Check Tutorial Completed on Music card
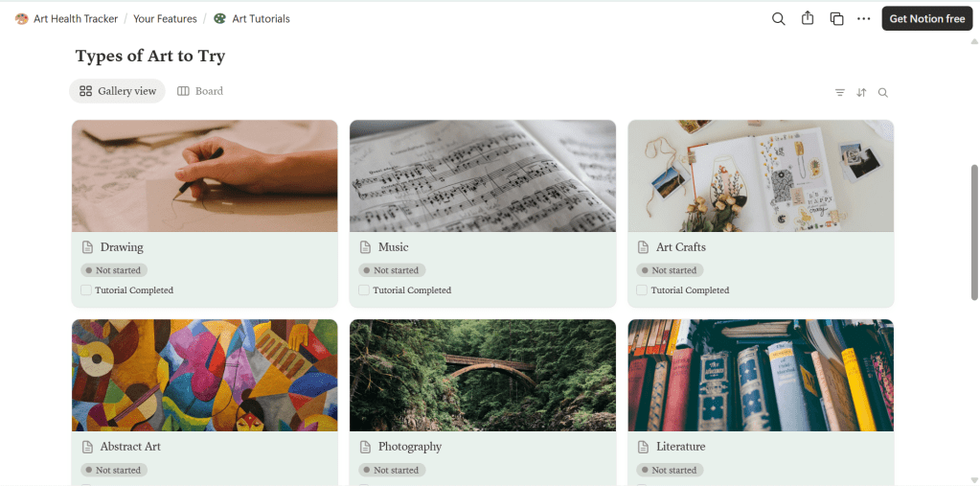 (x=364, y=290)
